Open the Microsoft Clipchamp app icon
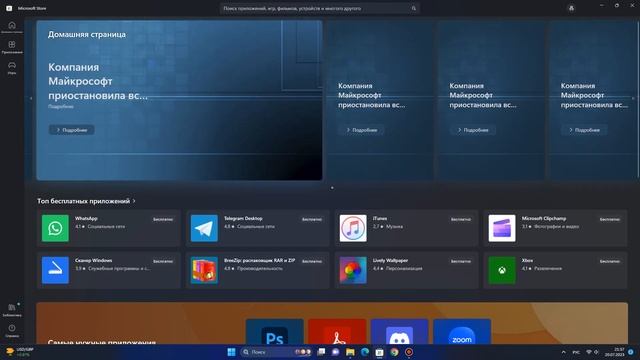 (502, 228)
